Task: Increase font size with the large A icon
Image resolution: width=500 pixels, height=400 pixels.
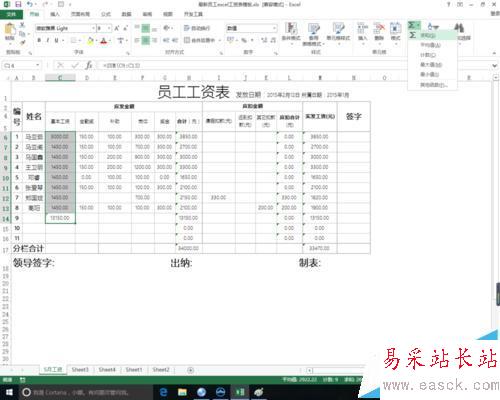Action: 117,28
